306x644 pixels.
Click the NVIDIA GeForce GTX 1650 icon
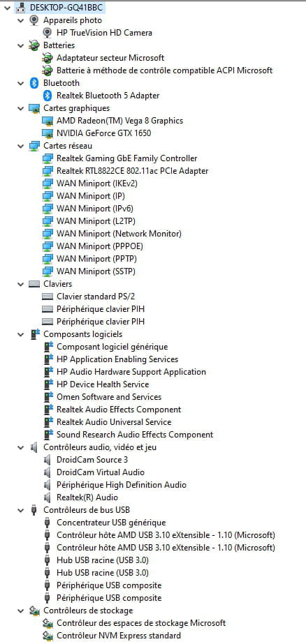tap(48, 133)
